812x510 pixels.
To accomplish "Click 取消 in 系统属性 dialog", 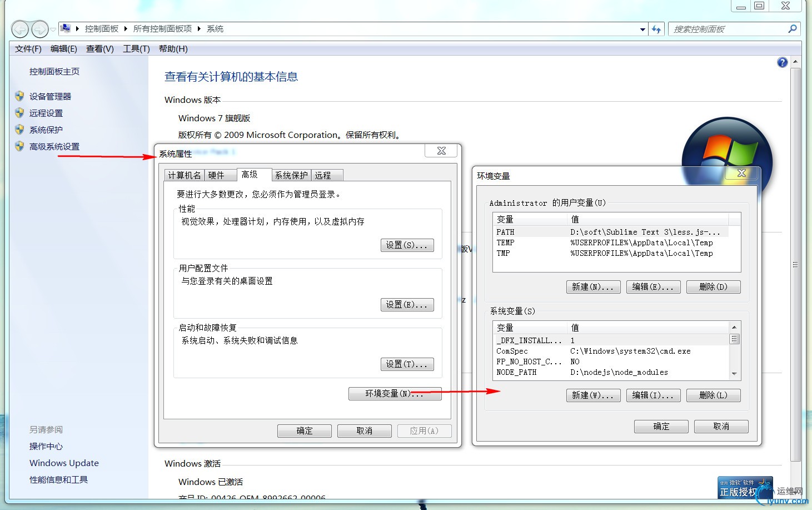I will click(x=365, y=431).
